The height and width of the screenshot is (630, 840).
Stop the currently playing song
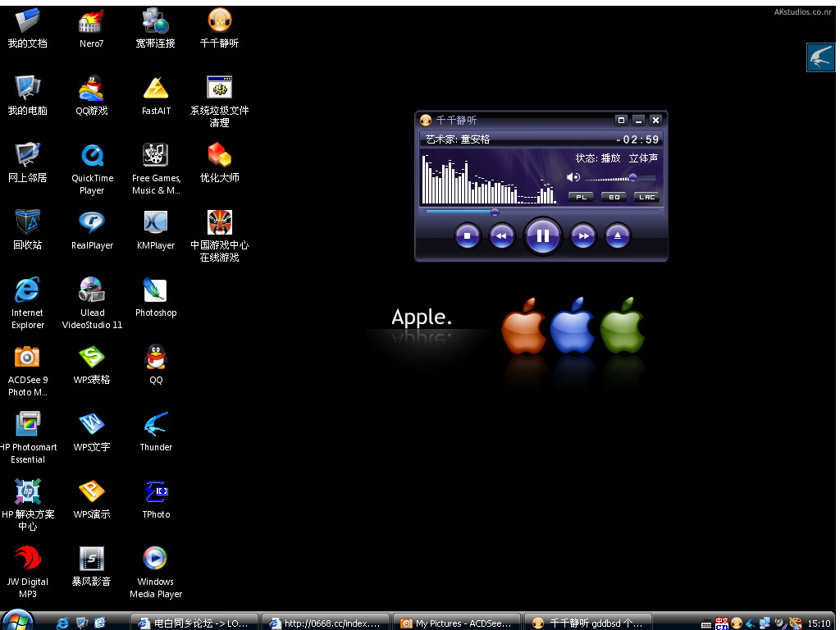point(467,236)
